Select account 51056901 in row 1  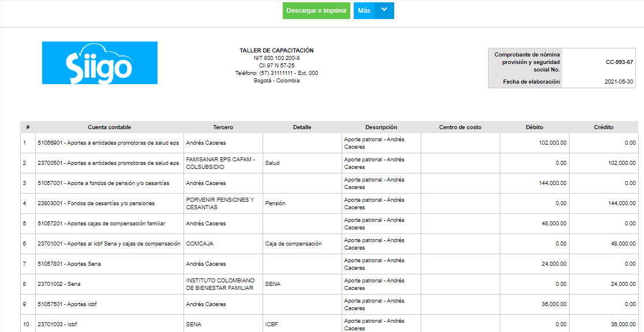(108, 143)
